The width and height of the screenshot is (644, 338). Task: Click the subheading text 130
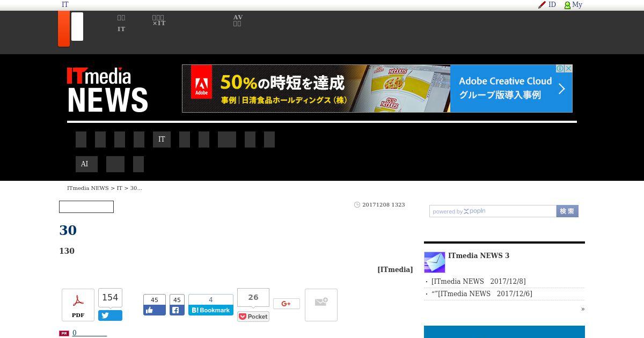(67, 251)
